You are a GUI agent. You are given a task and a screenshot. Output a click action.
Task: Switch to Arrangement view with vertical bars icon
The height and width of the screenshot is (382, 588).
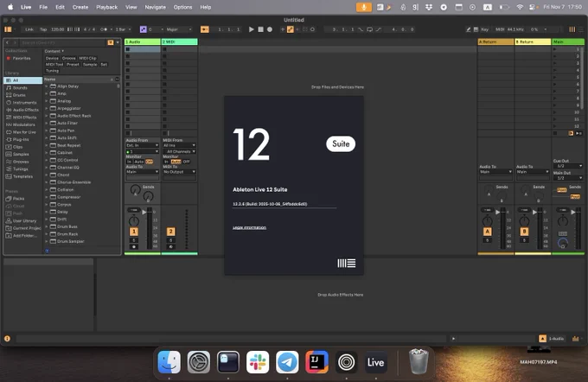point(572,29)
